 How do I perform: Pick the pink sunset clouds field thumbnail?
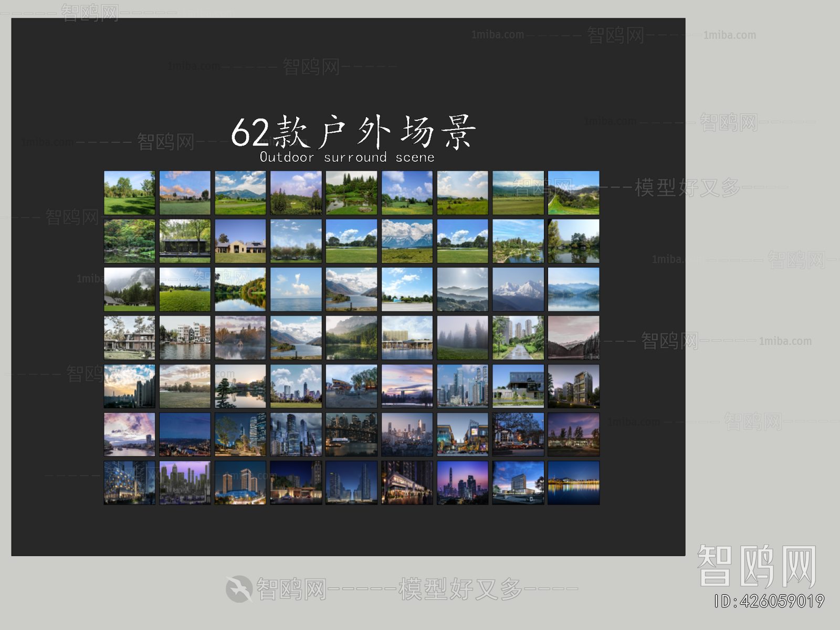185,193
